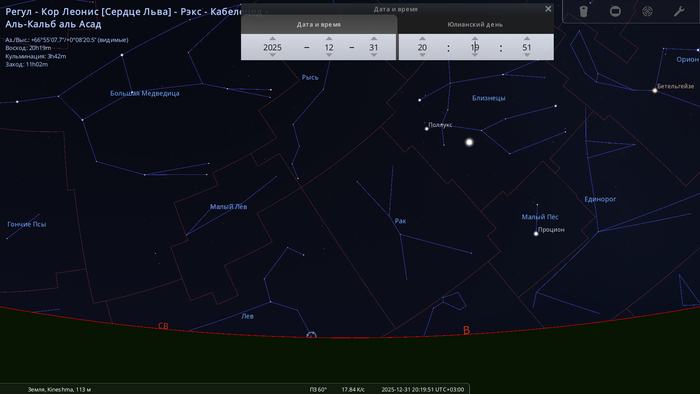Select the bright planet in Близнецы
Viewport: 700px width, 394px height.
(469, 142)
